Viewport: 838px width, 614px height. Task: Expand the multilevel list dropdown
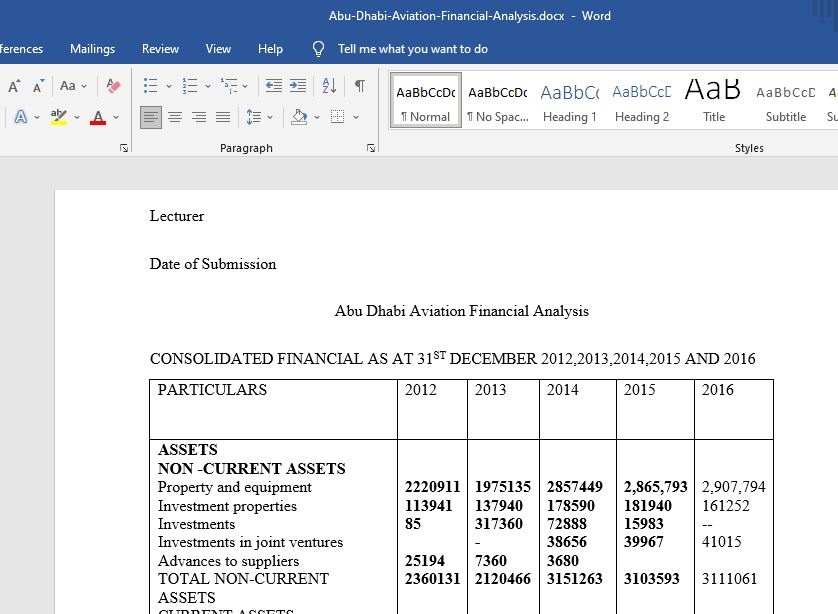click(245, 86)
